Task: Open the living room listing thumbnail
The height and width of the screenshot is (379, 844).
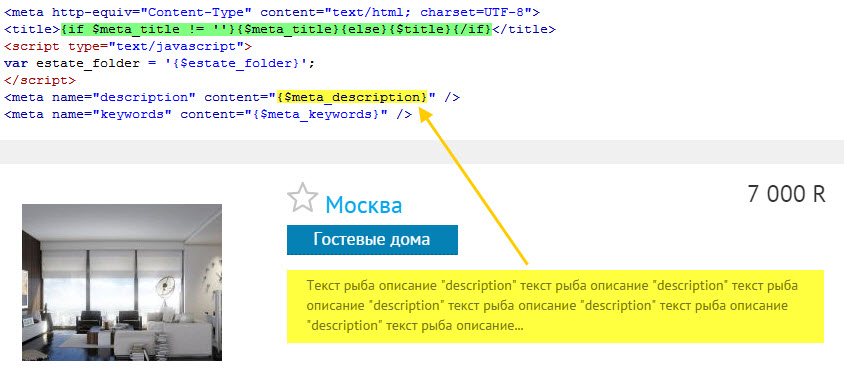Action: tap(122, 282)
